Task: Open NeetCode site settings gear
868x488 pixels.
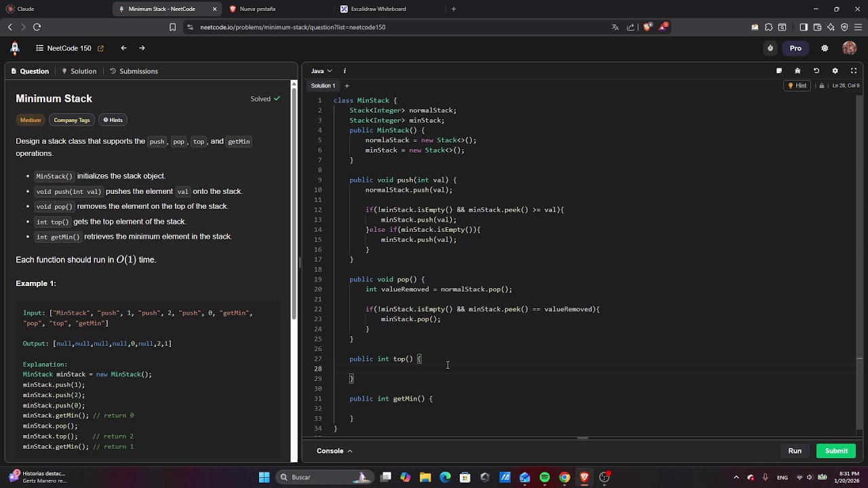Action: (825, 48)
